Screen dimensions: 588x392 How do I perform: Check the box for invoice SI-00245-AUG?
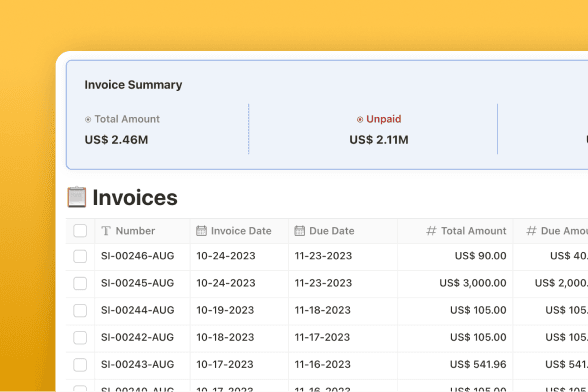pyautogui.click(x=80, y=283)
